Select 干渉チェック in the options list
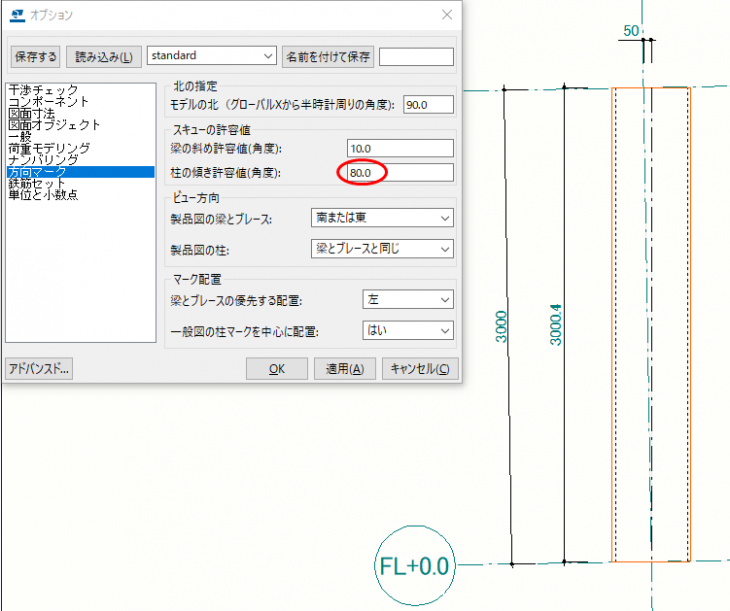Screen dimensions: 730x611 point(43,89)
